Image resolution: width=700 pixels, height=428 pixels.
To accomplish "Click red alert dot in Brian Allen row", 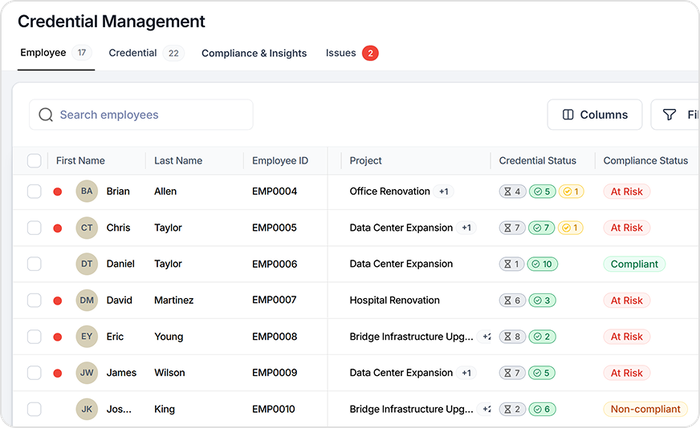I will tap(57, 192).
